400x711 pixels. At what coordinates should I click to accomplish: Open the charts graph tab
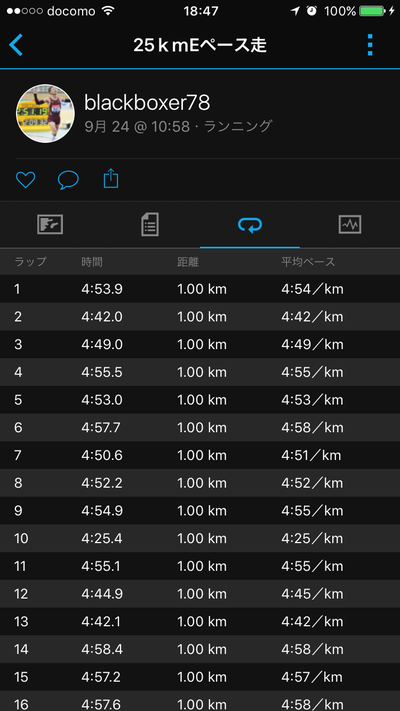pyautogui.click(x=350, y=224)
